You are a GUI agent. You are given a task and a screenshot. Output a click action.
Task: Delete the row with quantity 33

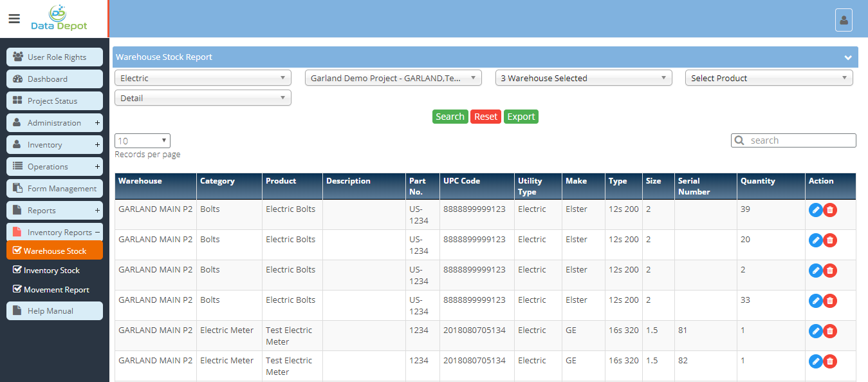tap(830, 301)
